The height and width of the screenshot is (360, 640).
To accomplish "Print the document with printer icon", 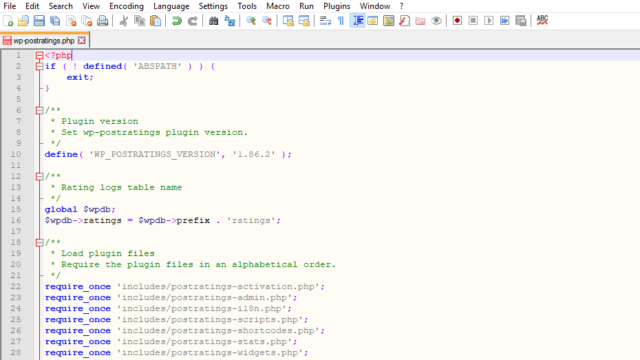I will 102,21.
